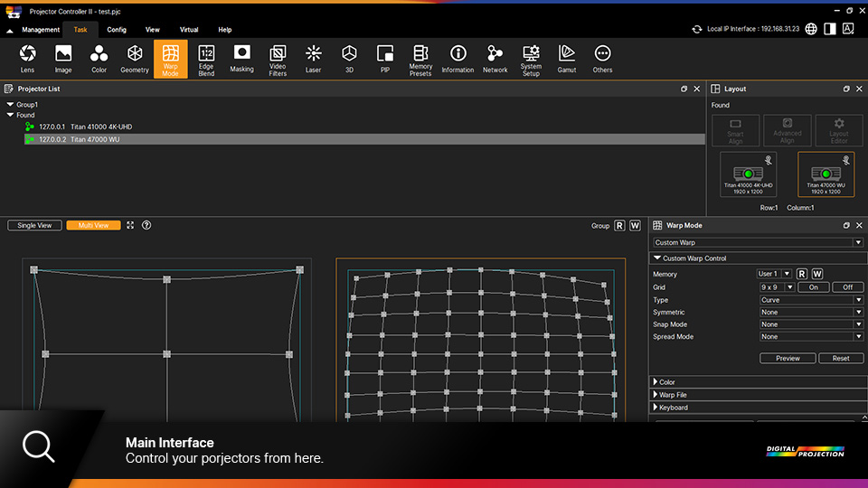Open the Virtual menu tab

(189, 30)
